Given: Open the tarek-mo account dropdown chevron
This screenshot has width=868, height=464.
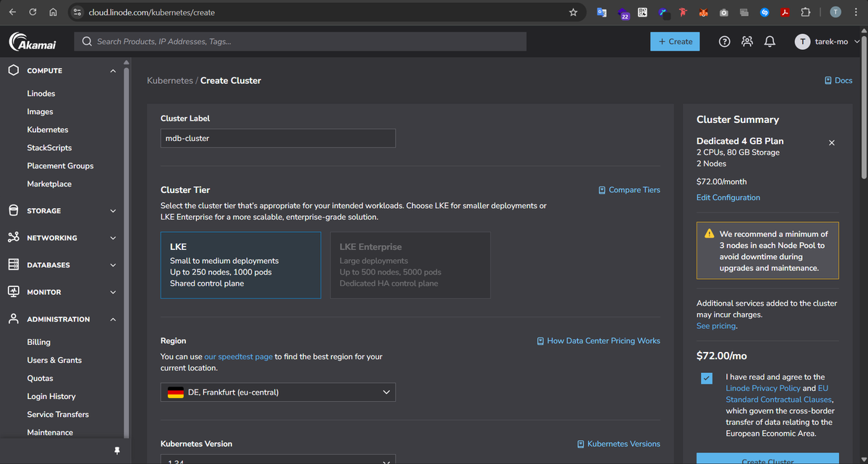Looking at the screenshot, I should (857, 42).
